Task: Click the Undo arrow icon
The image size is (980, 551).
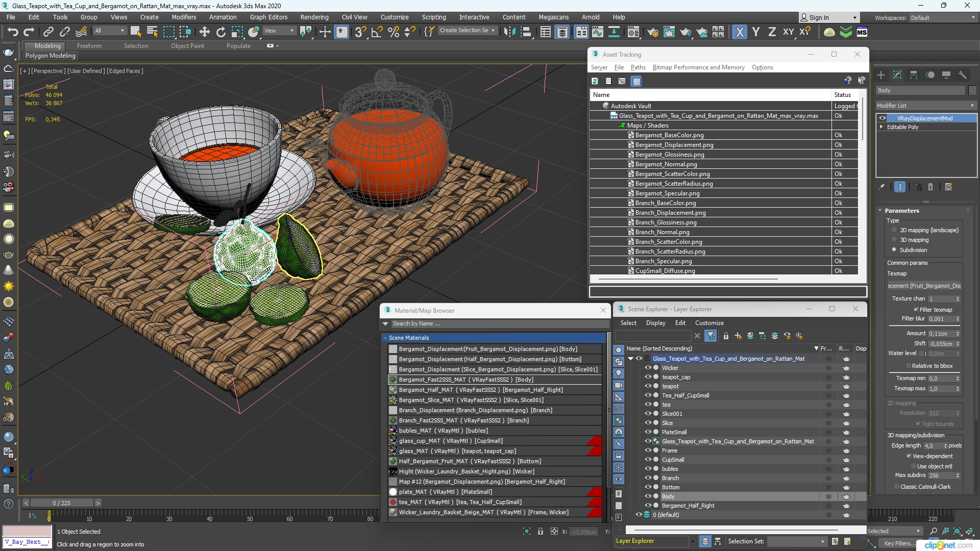Action: click(12, 32)
